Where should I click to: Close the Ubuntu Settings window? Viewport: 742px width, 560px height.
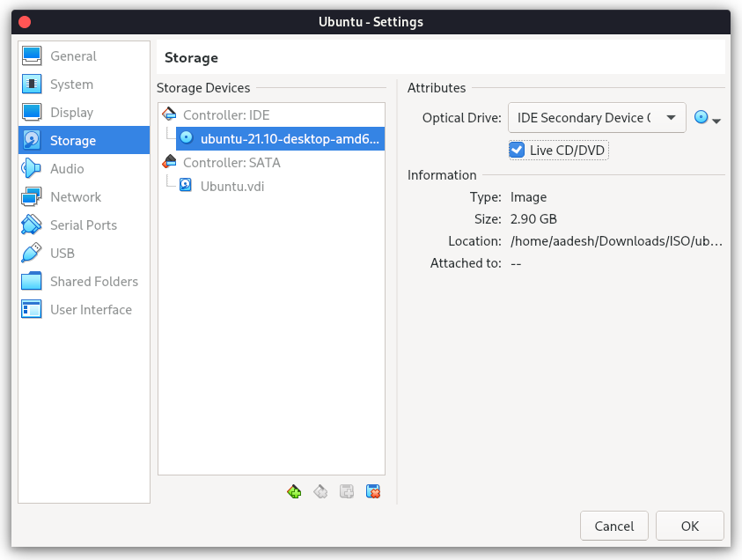pyautogui.click(x=25, y=21)
